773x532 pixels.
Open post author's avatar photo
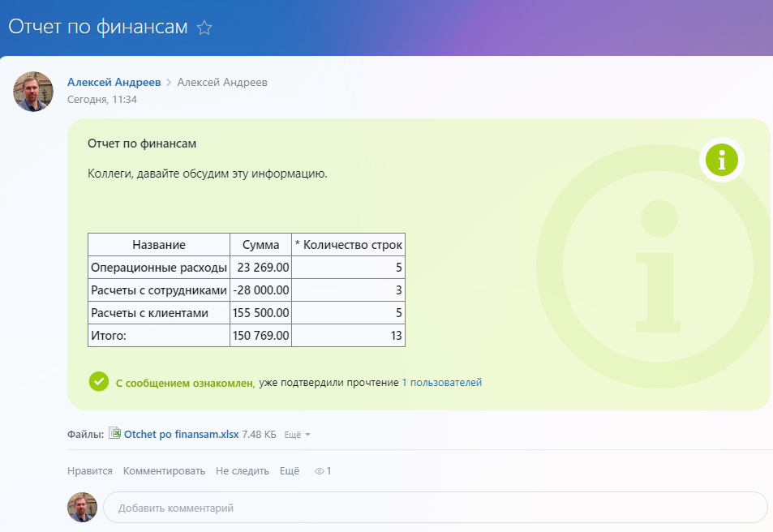click(33, 91)
